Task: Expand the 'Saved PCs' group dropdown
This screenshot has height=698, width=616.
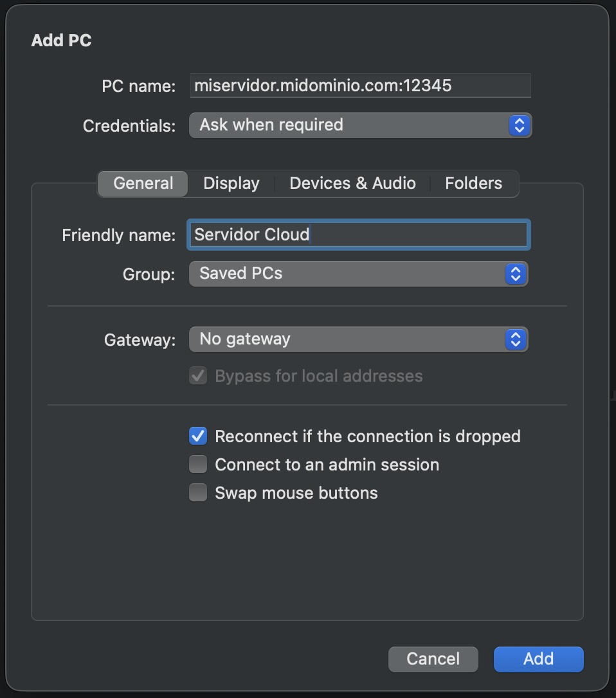Action: (350, 274)
